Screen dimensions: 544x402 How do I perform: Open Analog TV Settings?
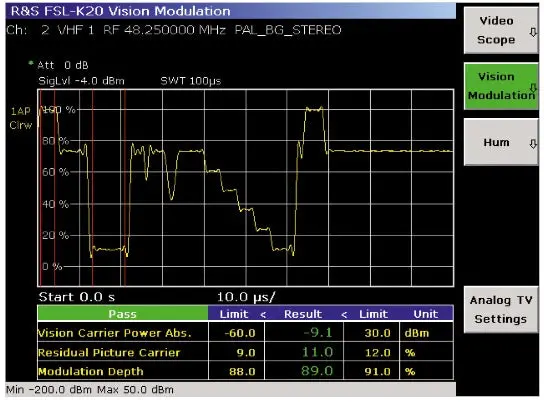pos(501,310)
